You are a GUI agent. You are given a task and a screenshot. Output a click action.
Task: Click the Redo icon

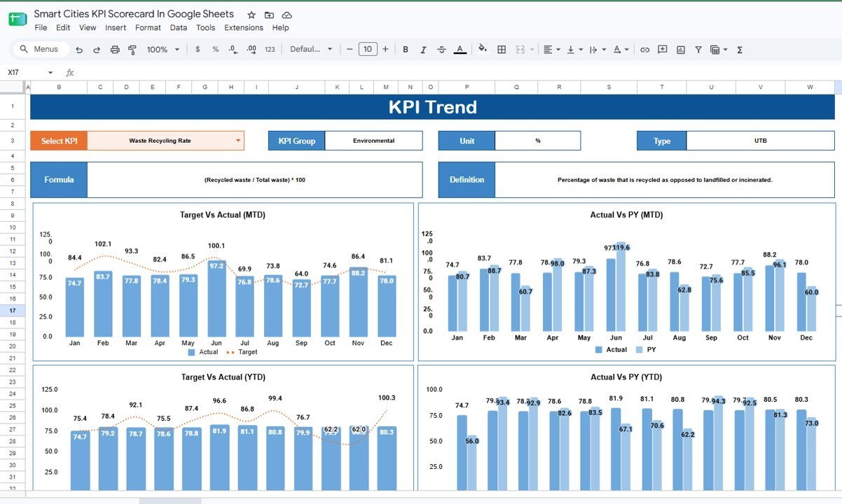(97, 50)
